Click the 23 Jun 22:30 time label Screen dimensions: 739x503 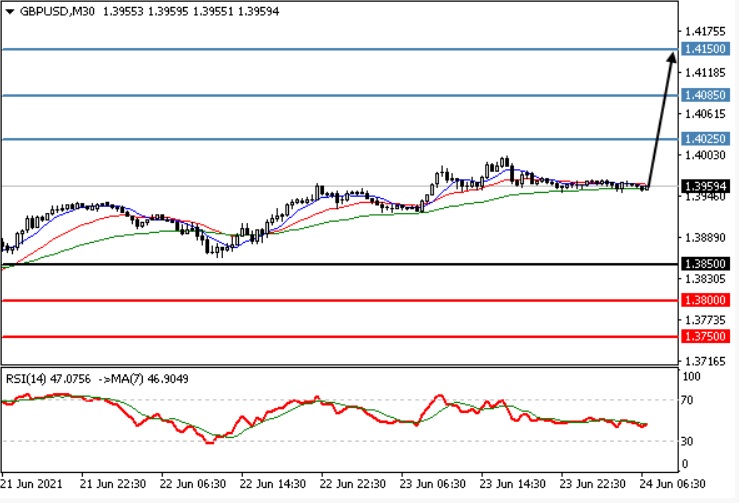(x=592, y=484)
